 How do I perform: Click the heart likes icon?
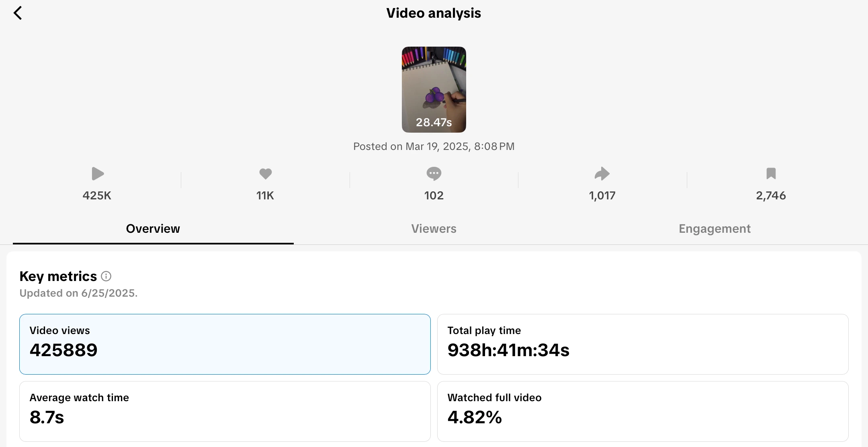pos(265,174)
